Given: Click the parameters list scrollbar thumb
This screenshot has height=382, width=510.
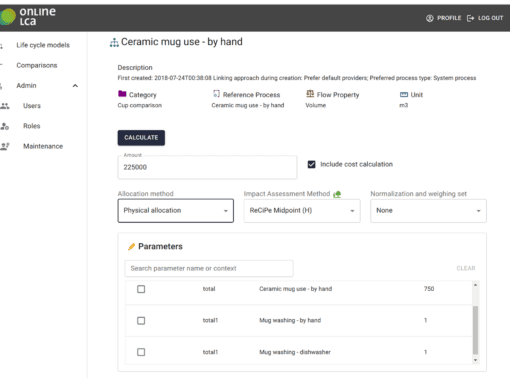Looking at the screenshot, I should [x=475, y=329].
